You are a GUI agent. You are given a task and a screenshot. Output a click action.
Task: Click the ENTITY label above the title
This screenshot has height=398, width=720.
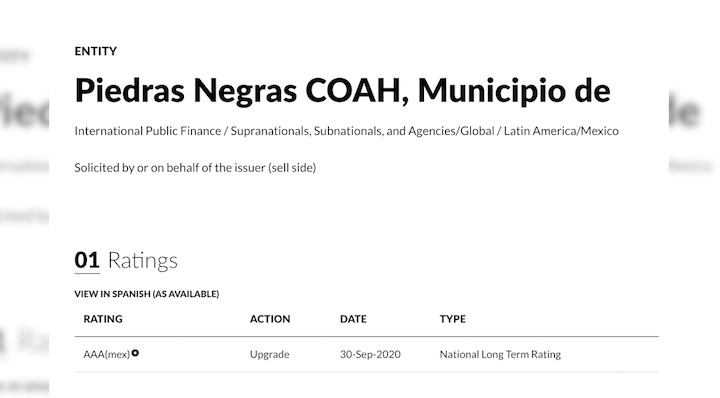(96, 51)
